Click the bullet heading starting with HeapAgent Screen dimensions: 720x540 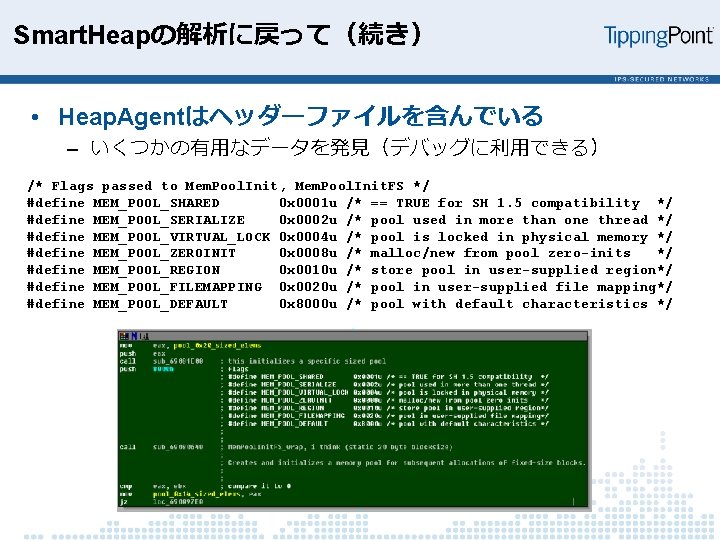tap(301, 116)
